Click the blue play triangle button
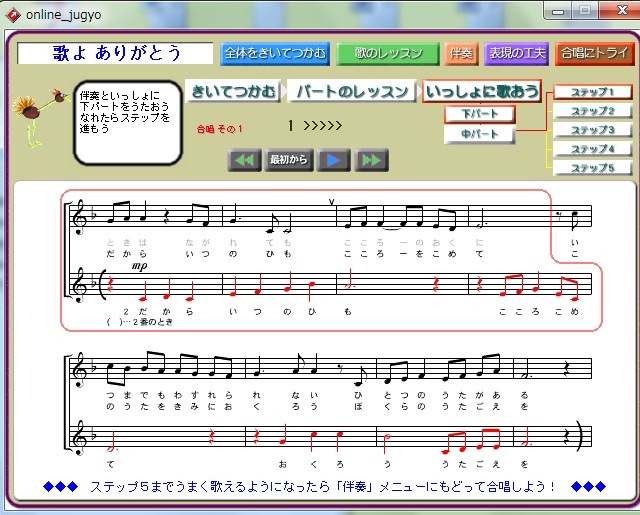Image resolution: width=640 pixels, height=515 pixels. 333,160
